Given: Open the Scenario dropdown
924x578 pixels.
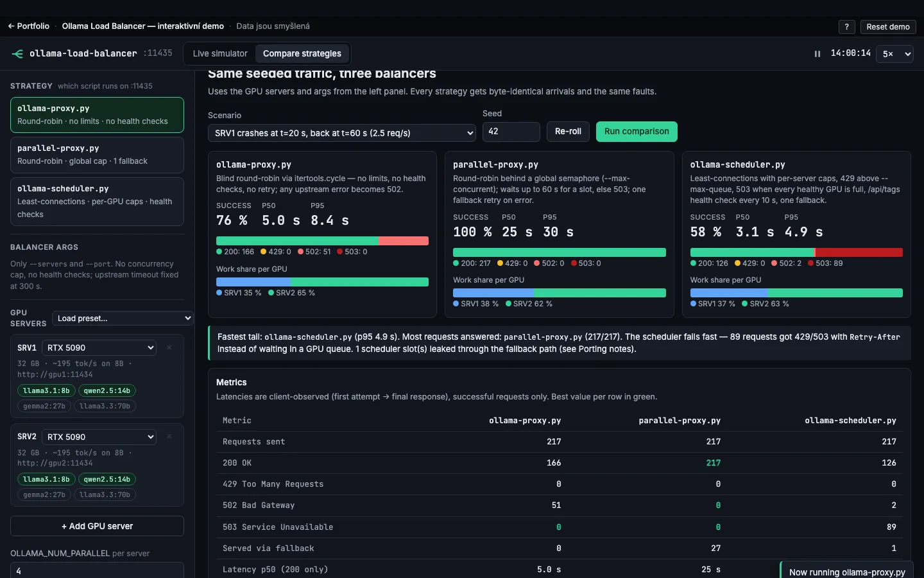Looking at the screenshot, I should tap(342, 133).
